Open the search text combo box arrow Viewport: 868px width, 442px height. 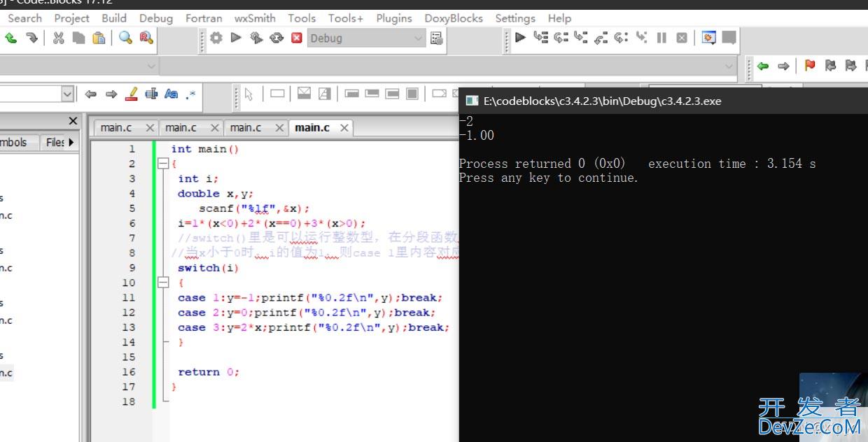tap(67, 94)
